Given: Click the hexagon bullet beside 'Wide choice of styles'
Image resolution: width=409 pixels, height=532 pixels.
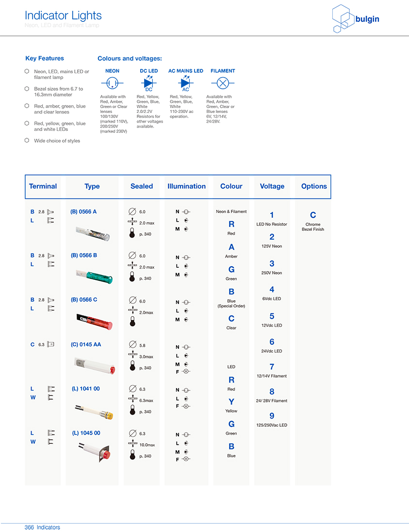Looking at the screenshot, I should pos(27,141).
